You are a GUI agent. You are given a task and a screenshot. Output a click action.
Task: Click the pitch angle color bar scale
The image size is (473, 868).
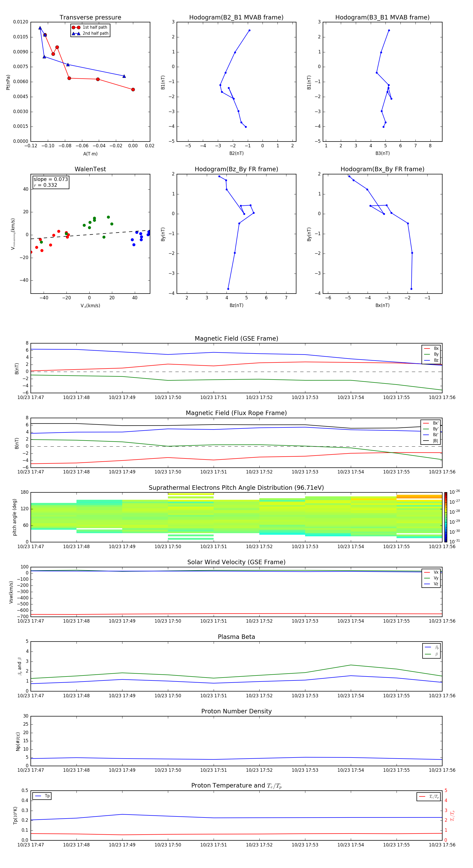(446, 517)
